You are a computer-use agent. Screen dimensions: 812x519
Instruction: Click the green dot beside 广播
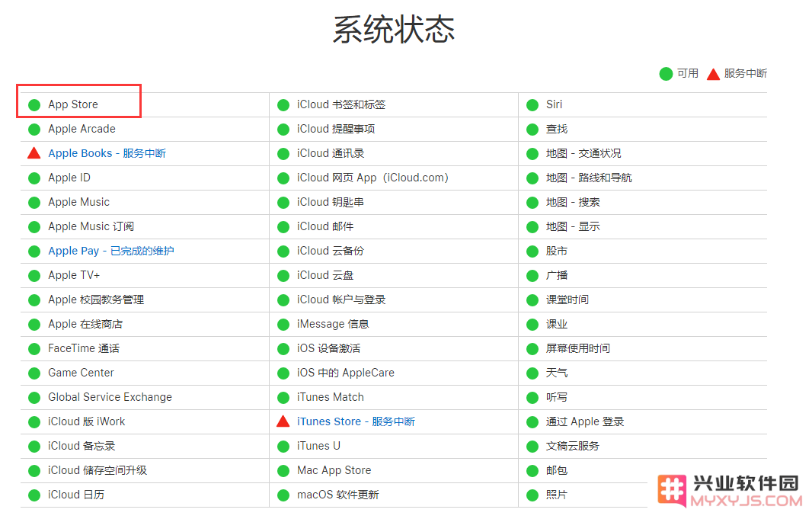tap(532, 276)
